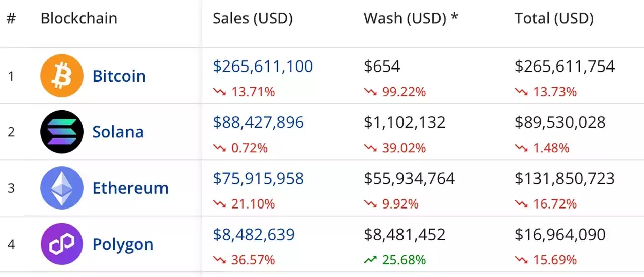The height and width of the screenshot is (277, 644).
Task: Sort by Sales (USD) column header
Action: click(253, 19)
